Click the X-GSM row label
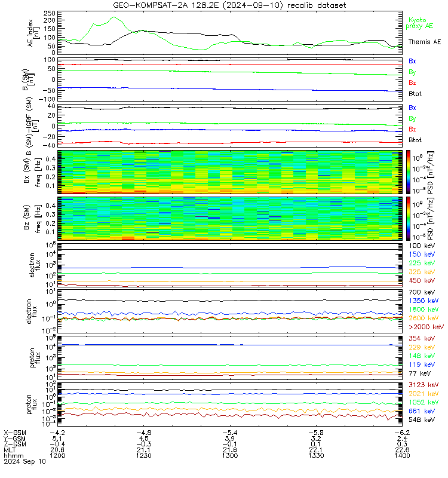The width and height of the screenshot is (448, 478). coord(15,433)
